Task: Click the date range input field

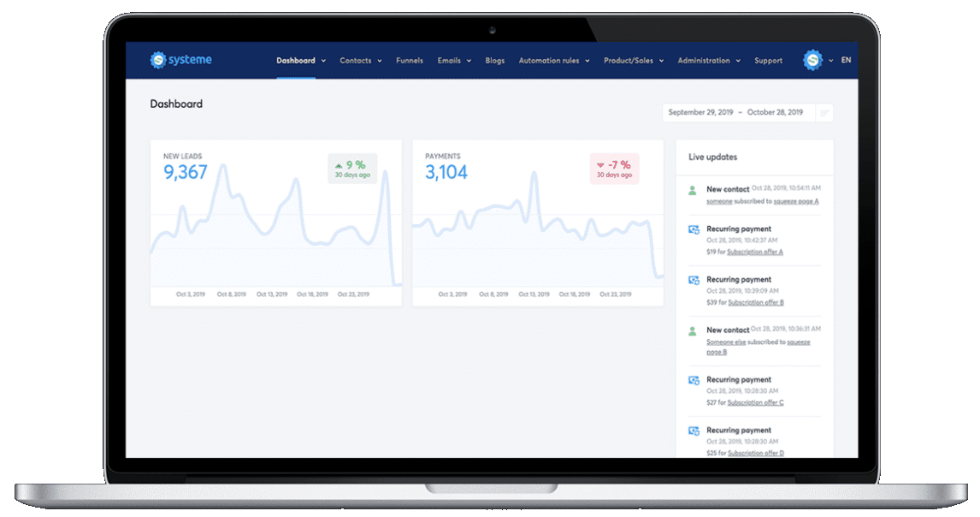Action: (739, 113)
